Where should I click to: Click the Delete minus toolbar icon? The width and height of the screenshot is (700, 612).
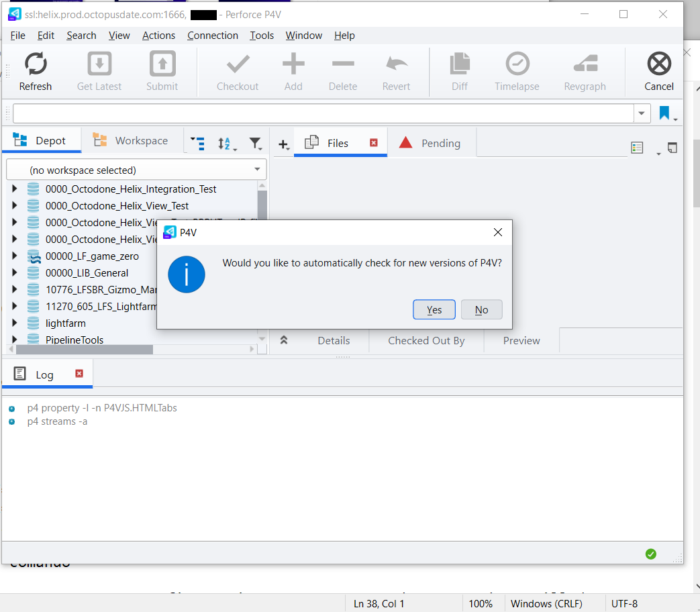coord(343,64)
